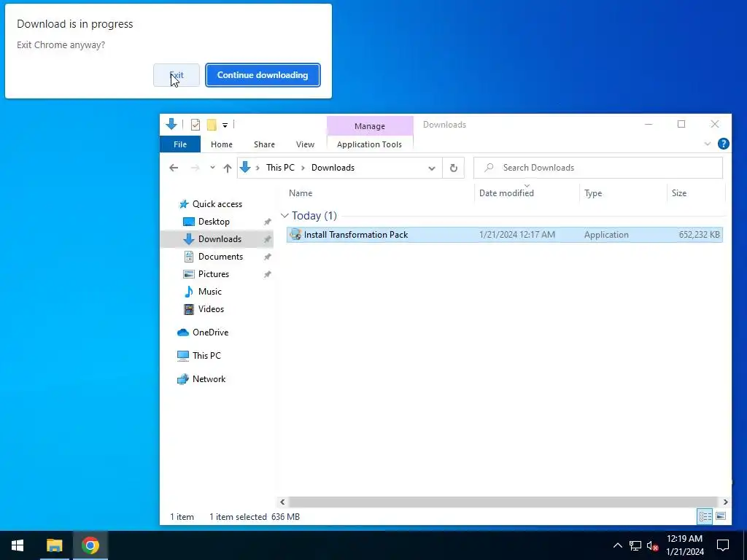The height and width of the screenshot is (560, 747).
Task: Select Downloads in the navigation pane
Action: (220, 239)
